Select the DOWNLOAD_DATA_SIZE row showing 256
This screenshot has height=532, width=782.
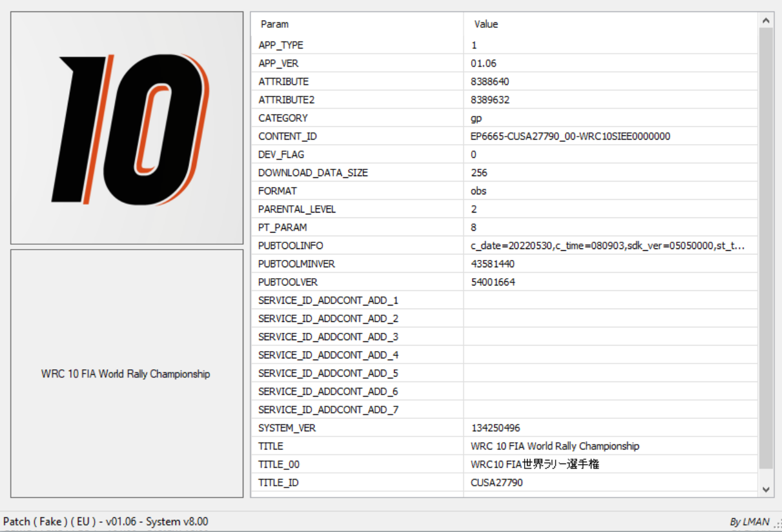[x=364, y=172]
